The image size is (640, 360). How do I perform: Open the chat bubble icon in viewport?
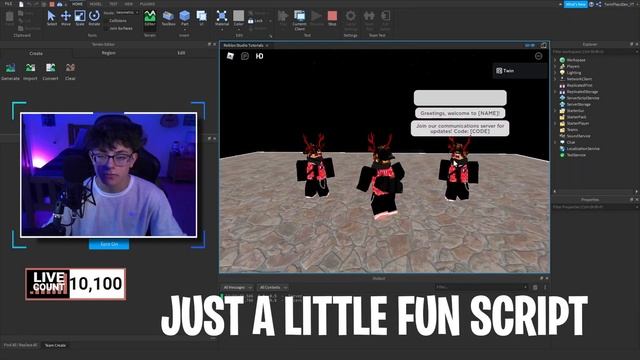tap(245, 56)
